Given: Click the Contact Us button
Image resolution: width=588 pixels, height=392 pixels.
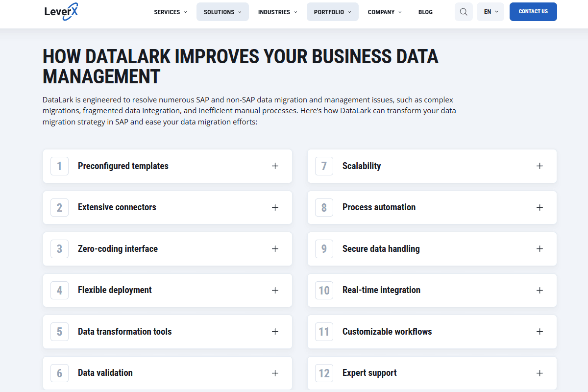Looking at the screenshot, I should [x=533, y=12].
